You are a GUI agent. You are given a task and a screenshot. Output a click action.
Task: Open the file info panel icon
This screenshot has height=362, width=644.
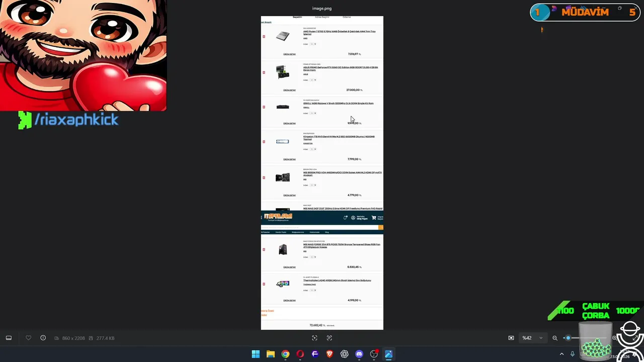(43, 338)
